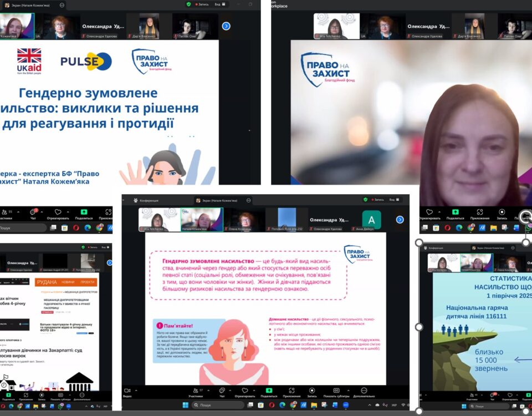Open Chat in the central Zoom window toolbar
Viewport: 532px width, 416px height.
pos(222,390)
